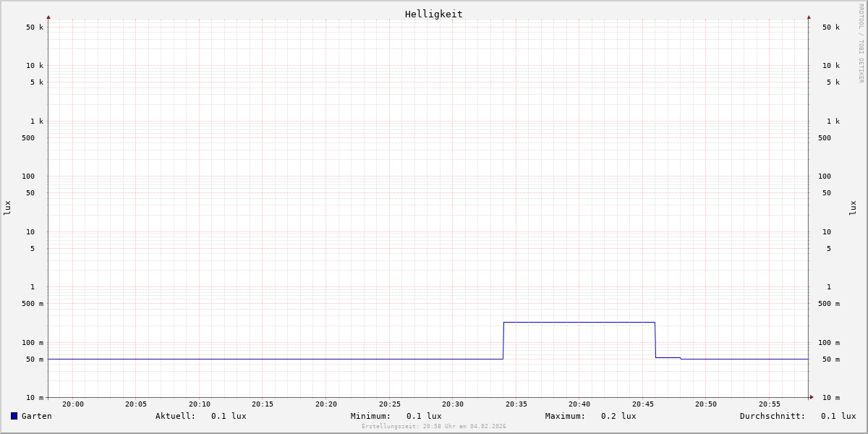Click the '1 k' label on left axis
Viewport: 868px width, 434px height.
pyautogui.click(x=37, y=122)
